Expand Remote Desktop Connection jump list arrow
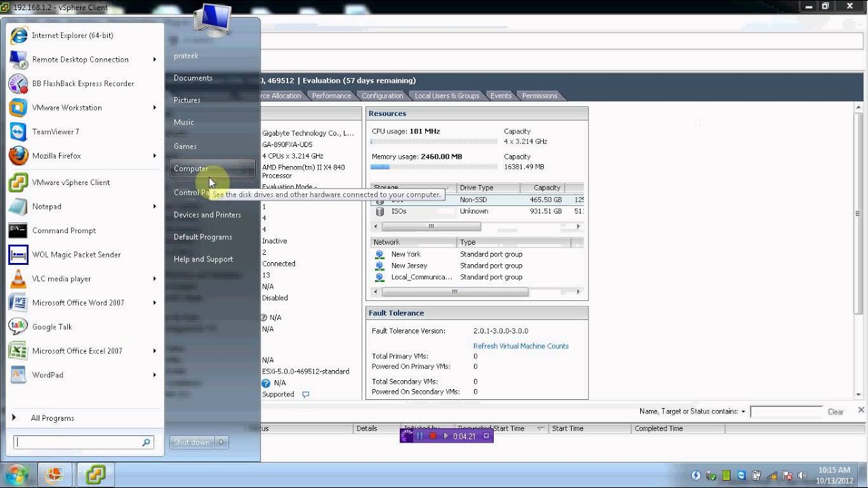The width and height of the screenshot is (868, 488). 155,60
